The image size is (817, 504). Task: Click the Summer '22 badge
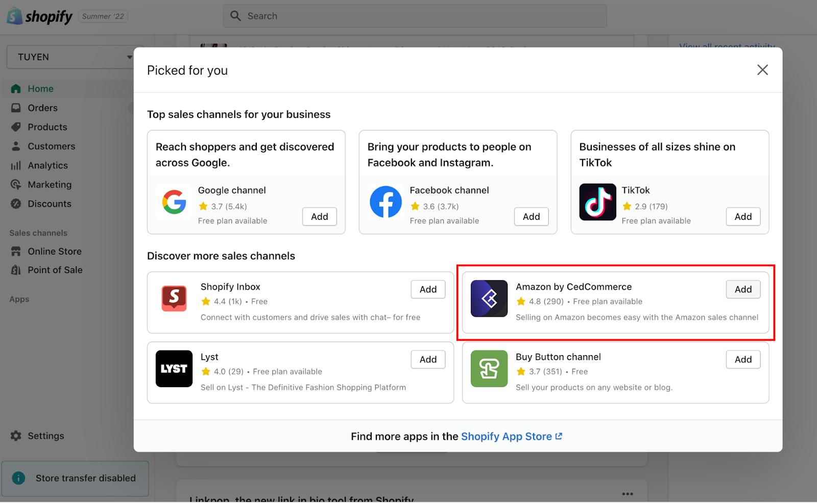point(103,16)
